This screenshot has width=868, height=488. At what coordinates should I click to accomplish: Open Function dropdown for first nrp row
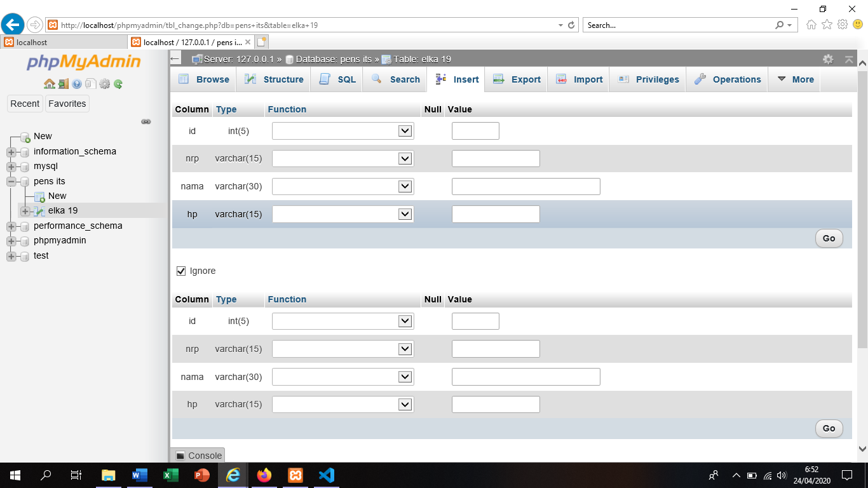pyautogui.click(x=343, y=159)
